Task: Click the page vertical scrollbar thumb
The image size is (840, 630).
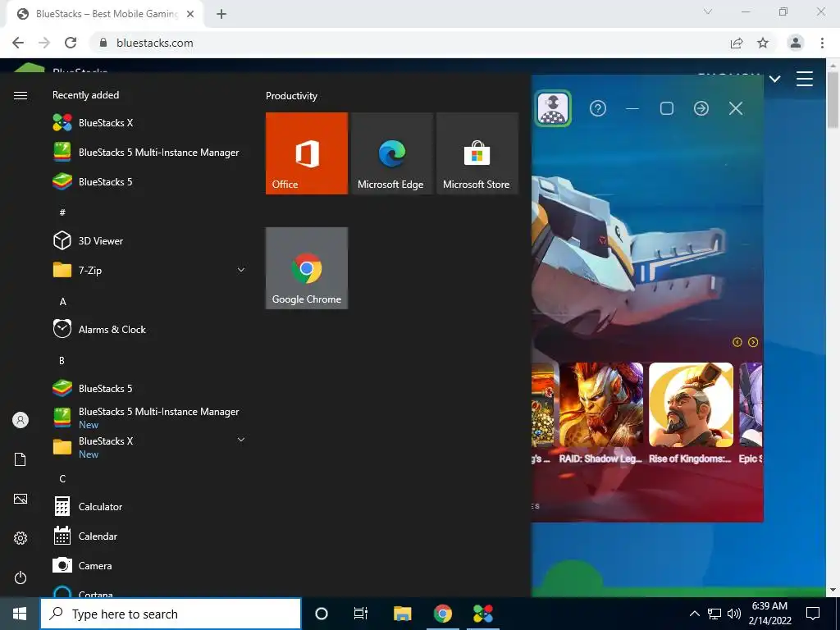Action: point(833,99)
